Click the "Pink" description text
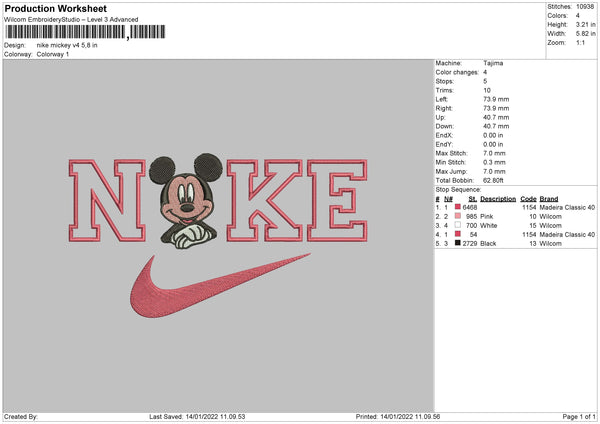This screenshot has width=600, height=424. tap(487, 217)
